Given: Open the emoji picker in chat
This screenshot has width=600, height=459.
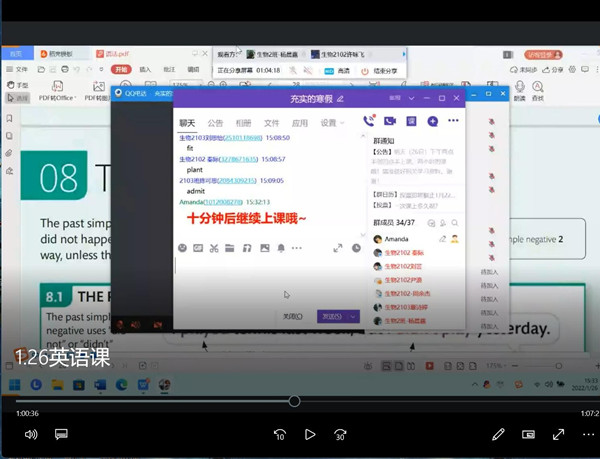Looking at the screenshot, I should [182, 247].
